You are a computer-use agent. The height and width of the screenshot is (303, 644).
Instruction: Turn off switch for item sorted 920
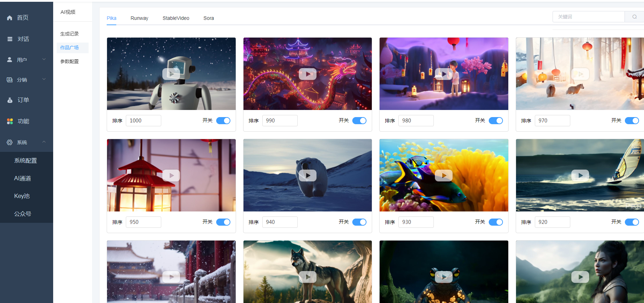point(632,222)
